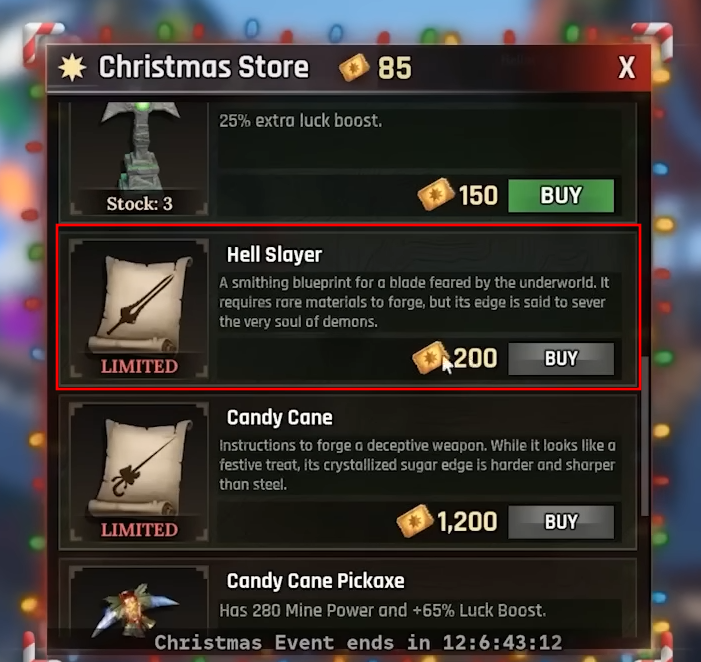This screenshot has height=662, width=701.
Task: Click the ticket currency icon in header
Action: (x=354, y=67)
